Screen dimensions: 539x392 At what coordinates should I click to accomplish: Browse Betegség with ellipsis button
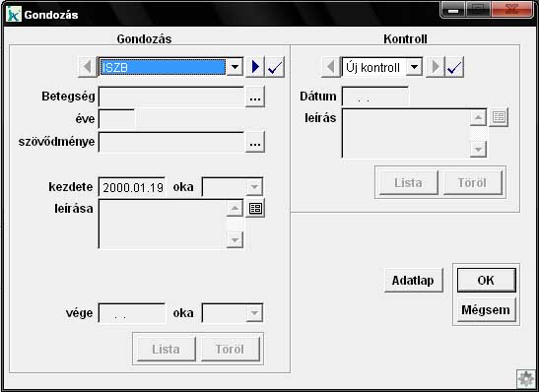pyautogui.click(x=255, y=97)
